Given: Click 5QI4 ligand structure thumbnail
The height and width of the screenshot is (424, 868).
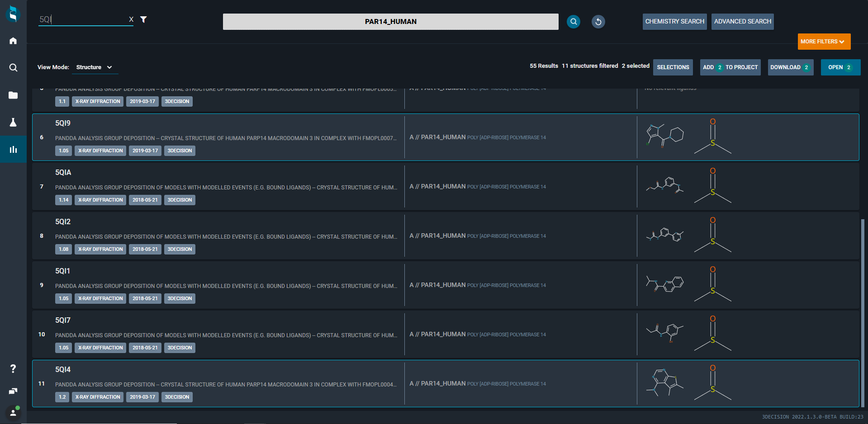Looking at the screenshot, I should pos(665,382).
